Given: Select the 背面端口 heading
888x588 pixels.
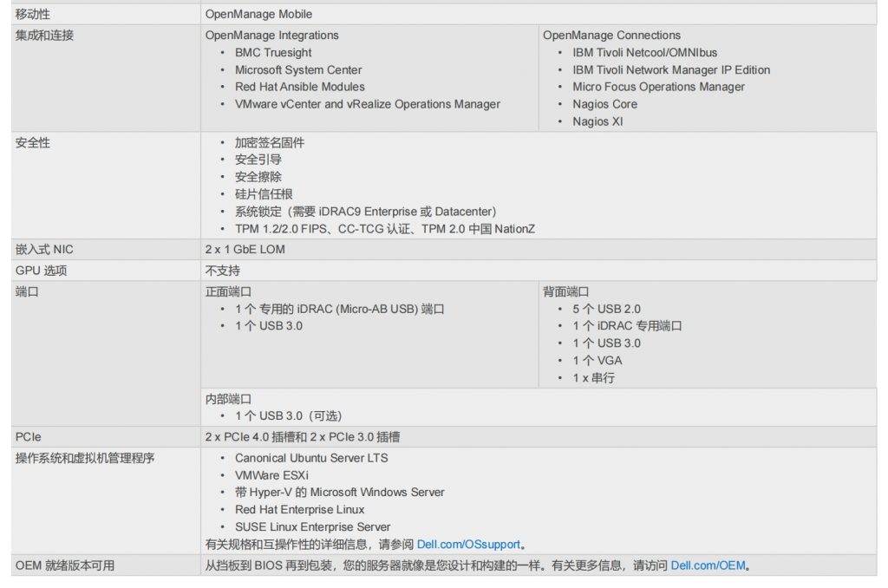Looking at the screenshot, I should point(565,292).
